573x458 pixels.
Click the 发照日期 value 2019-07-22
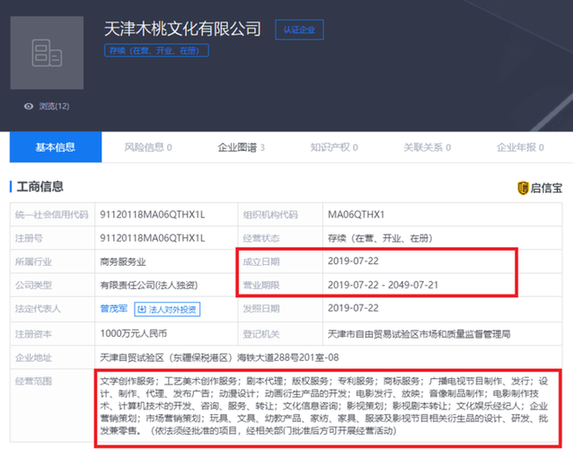353,308
